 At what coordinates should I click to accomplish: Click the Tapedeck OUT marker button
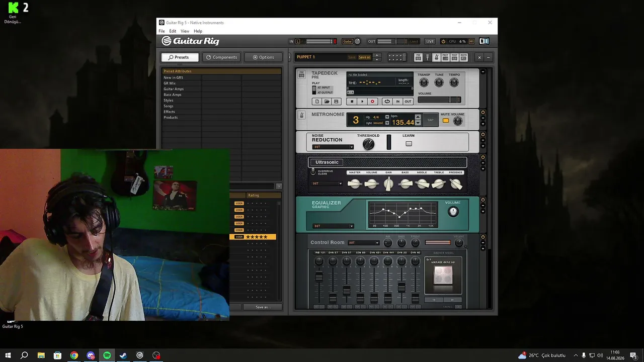[408, 102]
